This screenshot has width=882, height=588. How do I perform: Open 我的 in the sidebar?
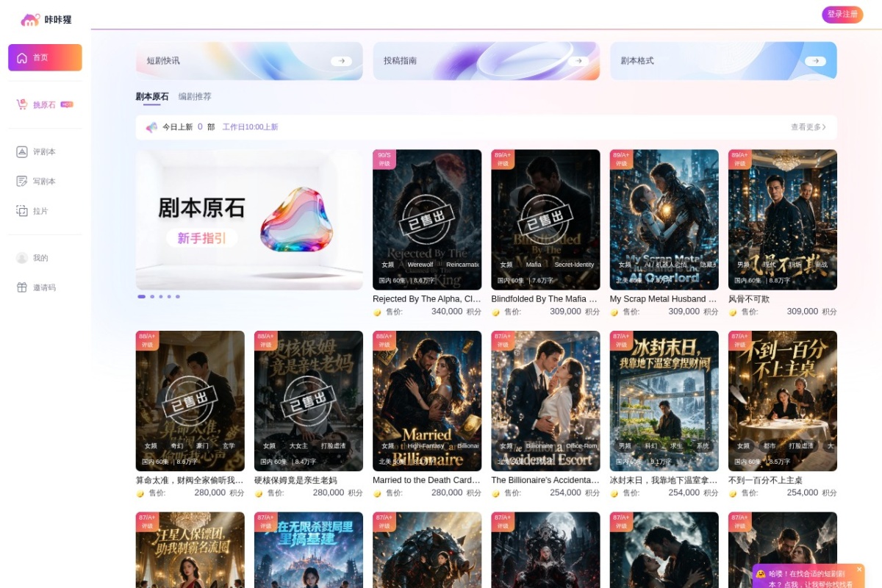(45, 257)
